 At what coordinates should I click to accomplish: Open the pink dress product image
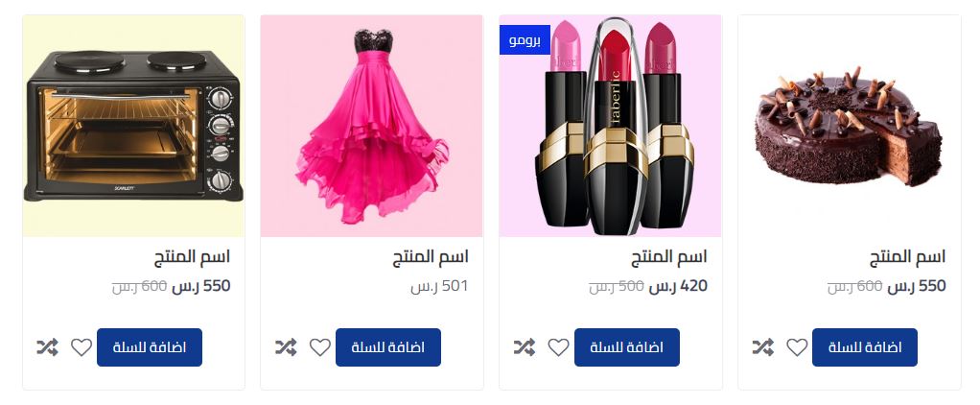pyautogui.click(x=372, y=126)
